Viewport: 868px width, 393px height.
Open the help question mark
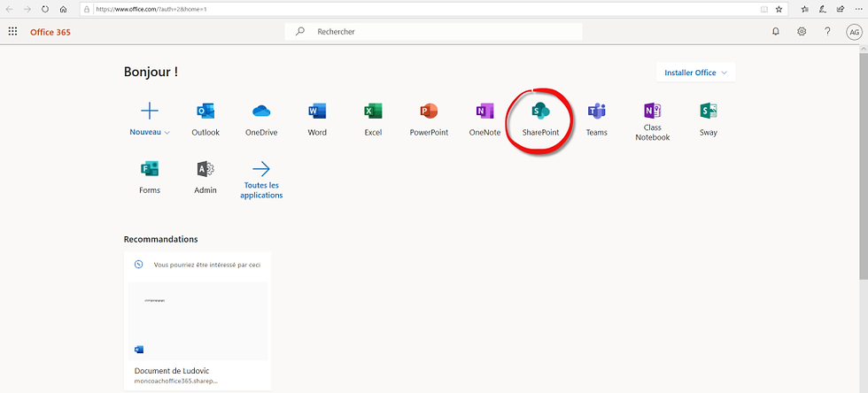click(x=827, y=32)
